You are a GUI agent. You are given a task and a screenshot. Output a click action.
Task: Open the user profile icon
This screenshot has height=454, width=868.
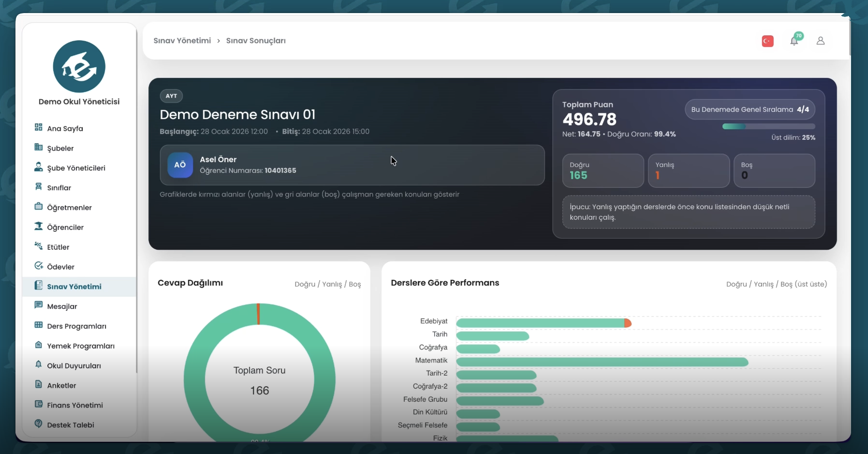point(821,41)
